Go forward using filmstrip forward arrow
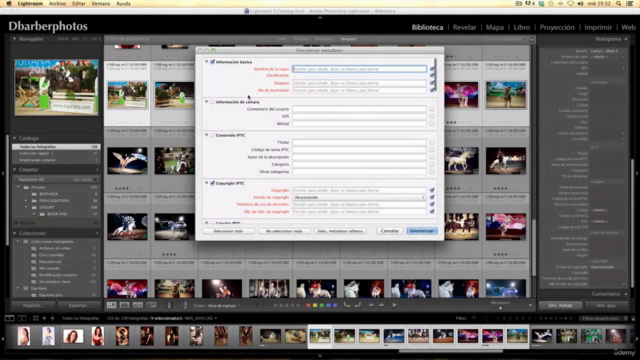 pyautogui.click(x=52, y=318)
